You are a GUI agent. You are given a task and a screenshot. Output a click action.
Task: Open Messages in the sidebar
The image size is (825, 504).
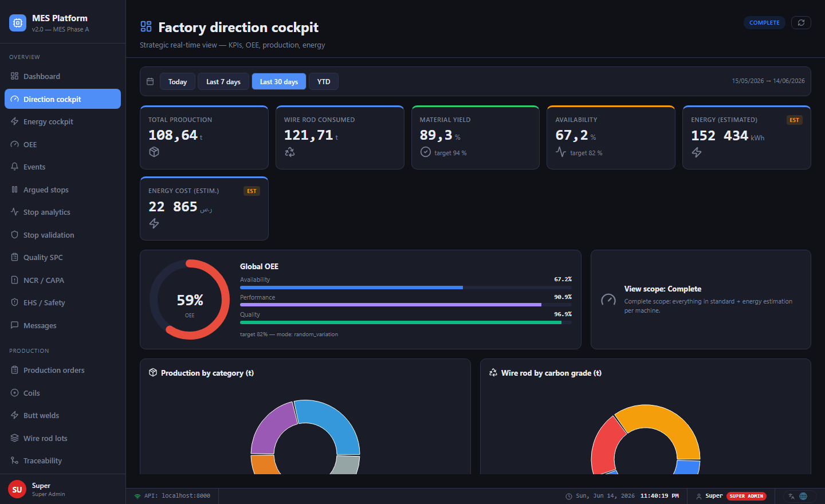[x=62, y=325]
